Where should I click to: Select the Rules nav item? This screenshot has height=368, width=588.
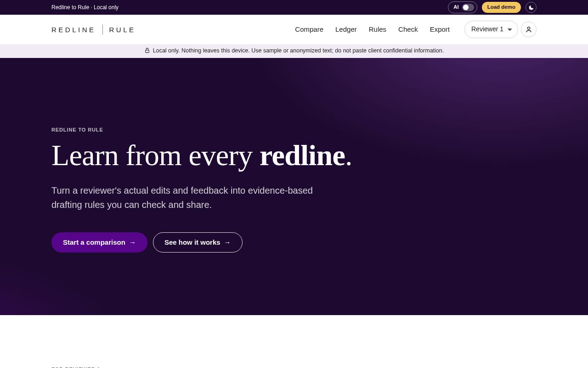378,29
